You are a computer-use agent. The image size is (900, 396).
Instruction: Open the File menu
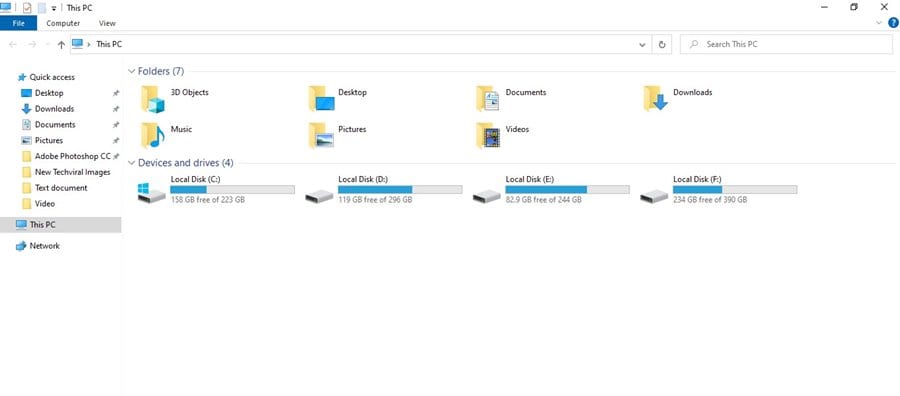point(18,23)
